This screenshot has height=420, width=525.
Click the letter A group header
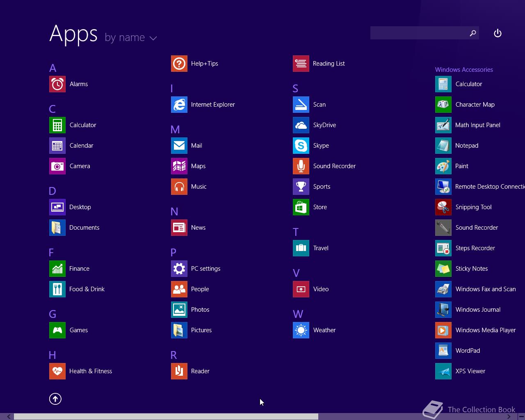pyautogui.click(x=52, y=68)
